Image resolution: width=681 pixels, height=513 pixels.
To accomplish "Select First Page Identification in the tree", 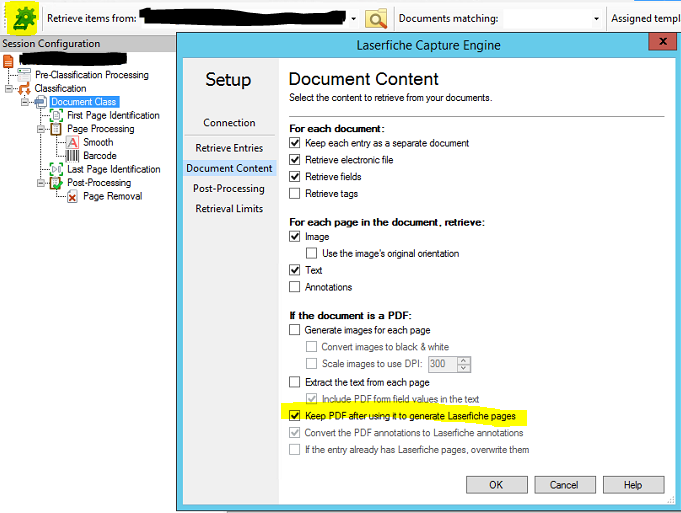I will coord(113,116).
